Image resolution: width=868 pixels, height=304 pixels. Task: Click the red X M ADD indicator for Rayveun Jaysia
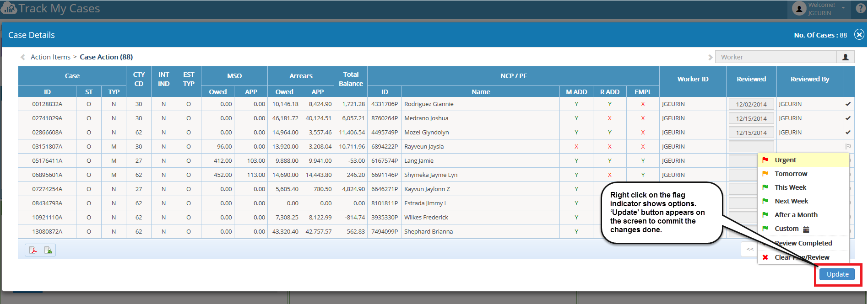[576, 147]
